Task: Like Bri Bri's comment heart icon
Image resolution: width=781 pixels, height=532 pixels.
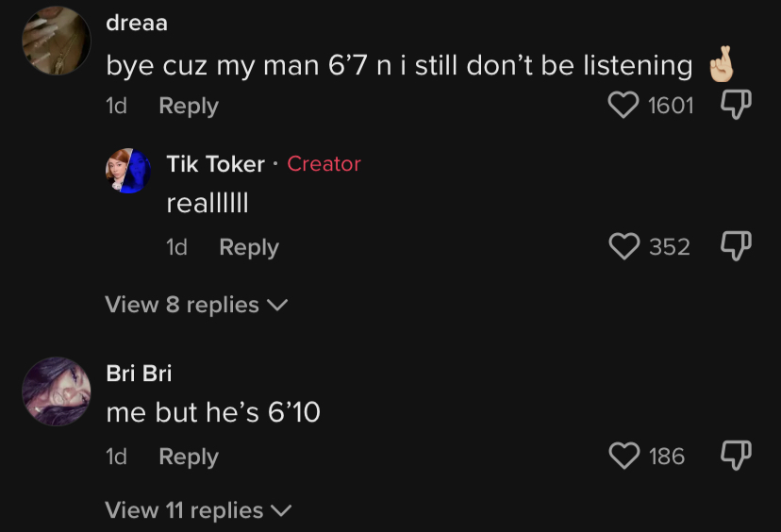Action: click(624, 456)
